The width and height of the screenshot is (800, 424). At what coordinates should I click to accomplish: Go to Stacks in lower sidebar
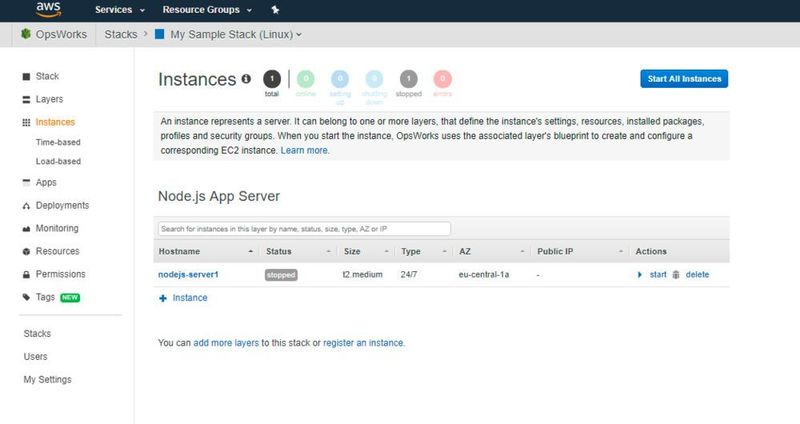coord(37,334)
